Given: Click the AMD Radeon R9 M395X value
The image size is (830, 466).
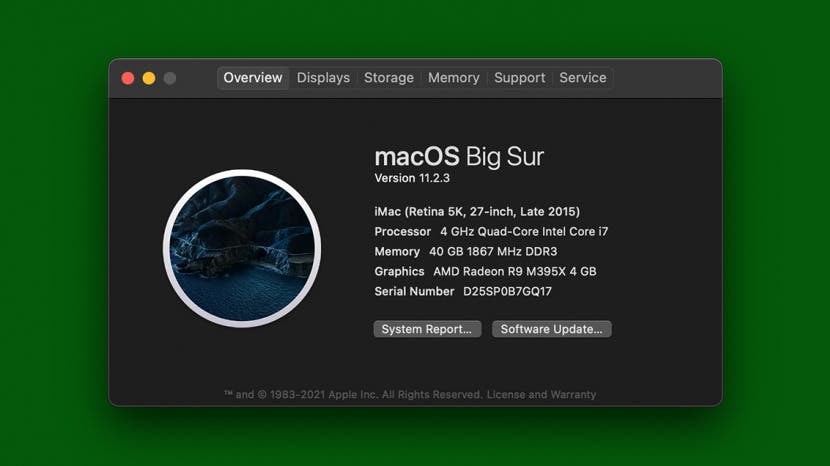Looking at the screenshot, I should pos(515,271).
